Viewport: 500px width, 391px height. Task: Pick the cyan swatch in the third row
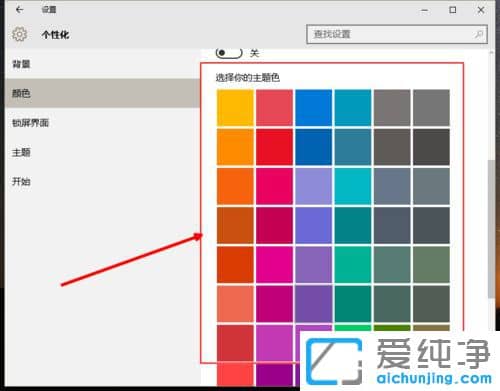(353, 186)
